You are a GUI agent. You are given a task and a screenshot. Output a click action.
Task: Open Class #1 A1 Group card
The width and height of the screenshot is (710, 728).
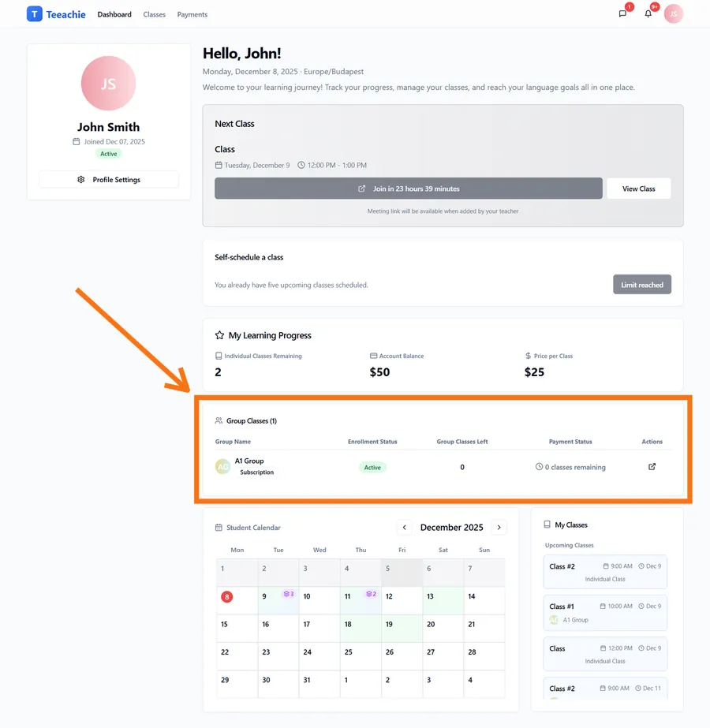(605, 613)
